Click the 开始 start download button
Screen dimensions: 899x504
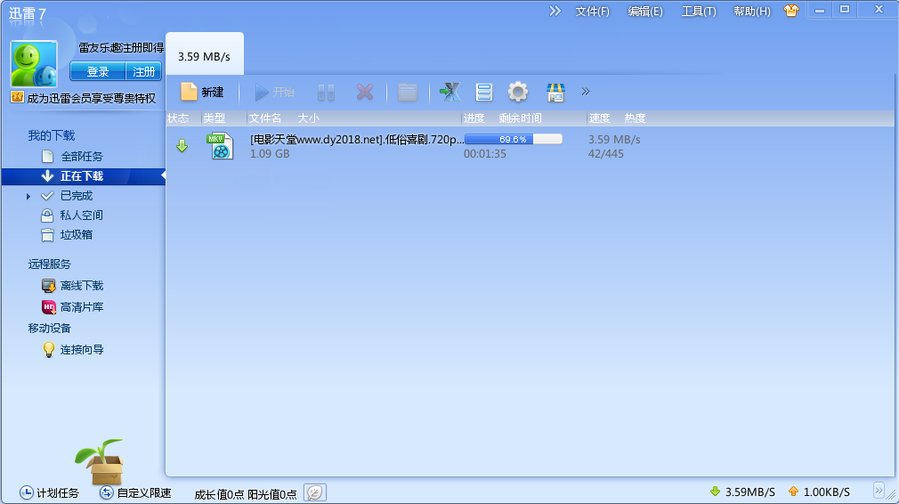[275, 92]
